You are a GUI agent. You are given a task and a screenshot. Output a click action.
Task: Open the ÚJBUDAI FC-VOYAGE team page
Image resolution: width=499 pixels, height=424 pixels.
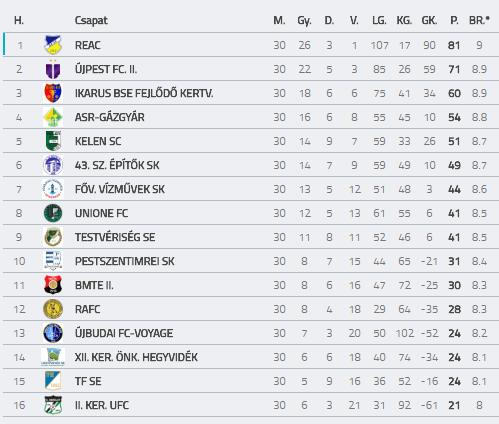pyautogui.click(x=124, y=333)
